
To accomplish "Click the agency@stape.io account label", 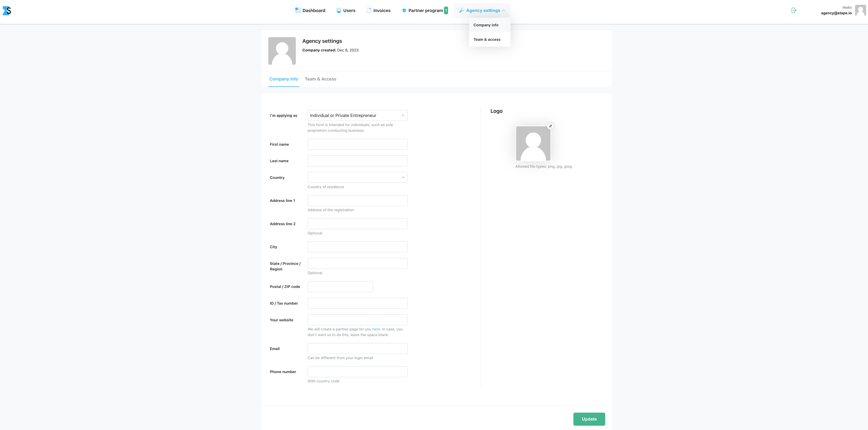I will tap(836, 13).
